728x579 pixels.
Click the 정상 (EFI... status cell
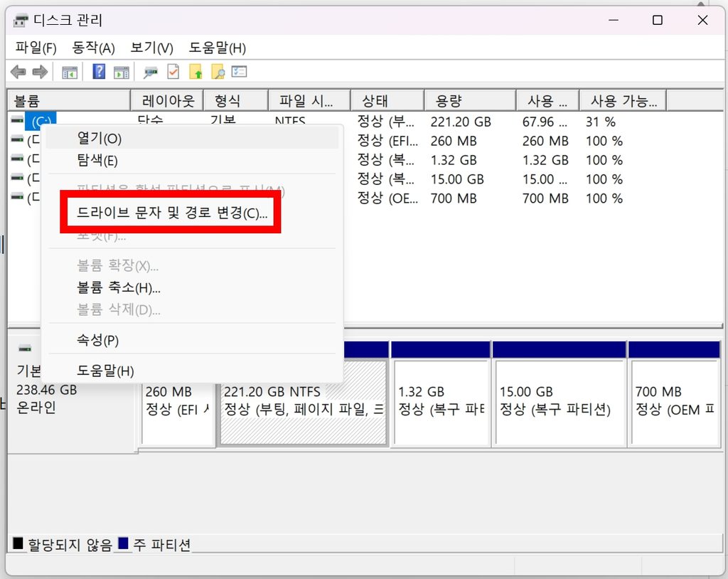coord(387,140)
